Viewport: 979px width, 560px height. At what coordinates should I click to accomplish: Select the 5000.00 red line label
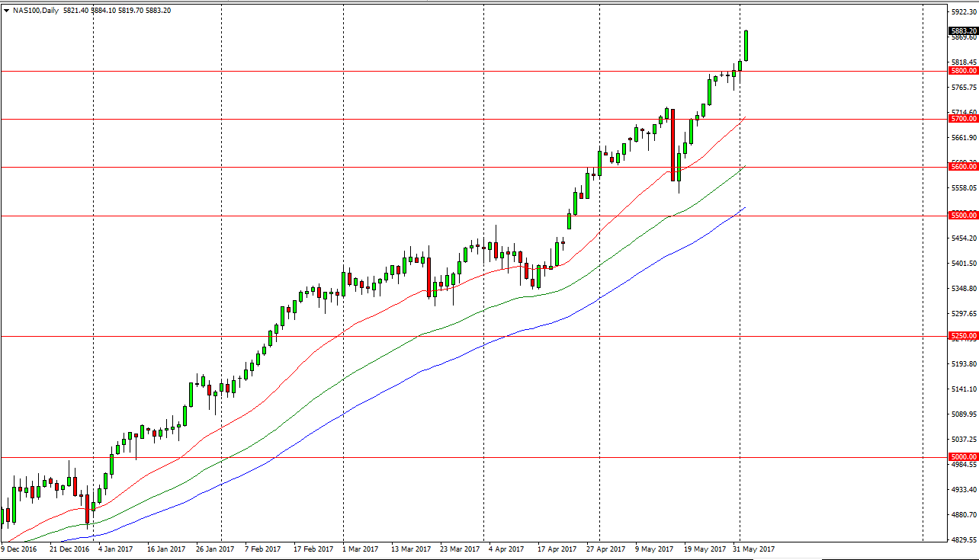pos(964,457)
